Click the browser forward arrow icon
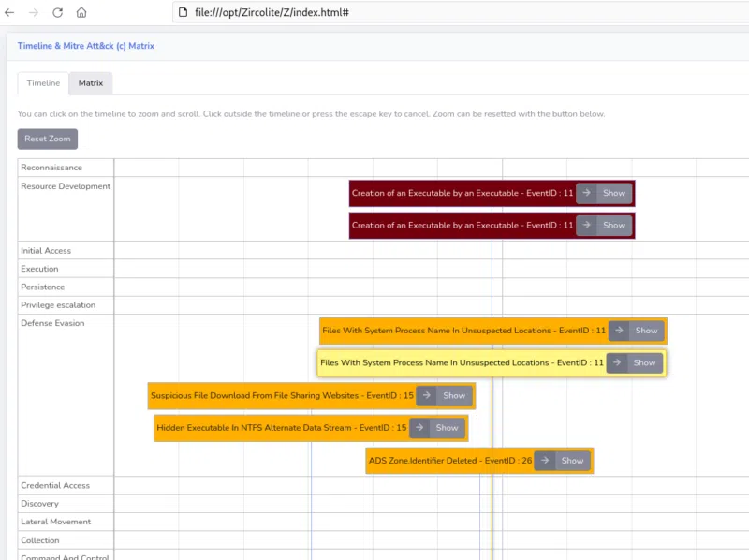This screenshot has height=560, width=749. tap(35, 14)
